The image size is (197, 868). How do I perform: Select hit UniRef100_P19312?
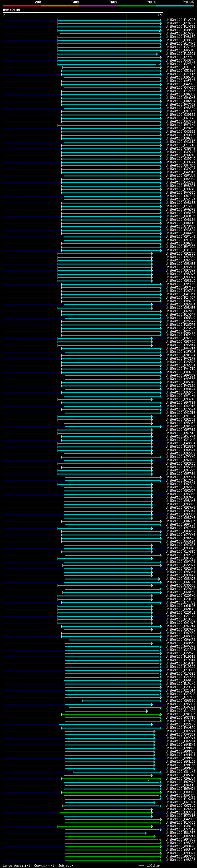point(180,657)
